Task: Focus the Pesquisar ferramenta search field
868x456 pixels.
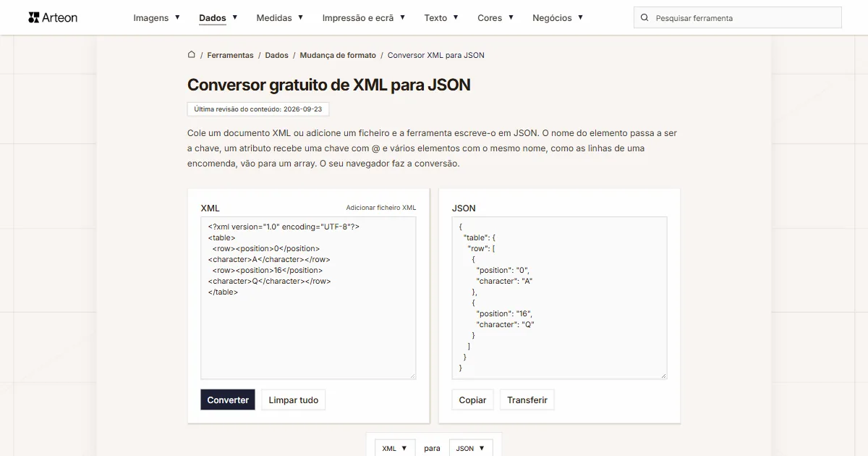Action: tap(738, 18)
